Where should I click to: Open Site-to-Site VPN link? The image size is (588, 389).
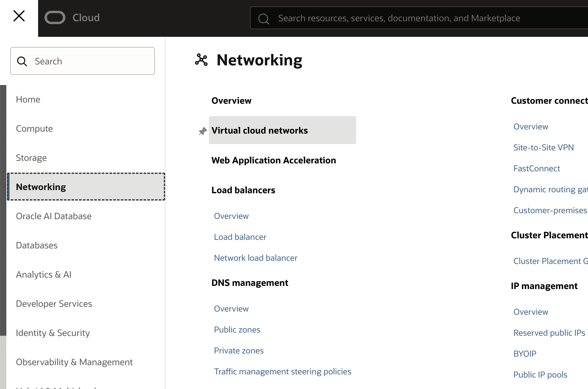tap(543, 148)
